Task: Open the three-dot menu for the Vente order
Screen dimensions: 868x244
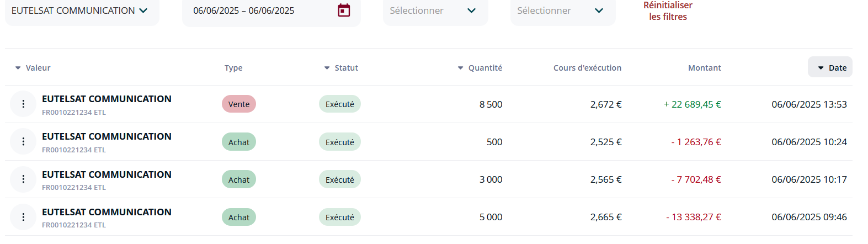Action: click(x=23, y=104)
